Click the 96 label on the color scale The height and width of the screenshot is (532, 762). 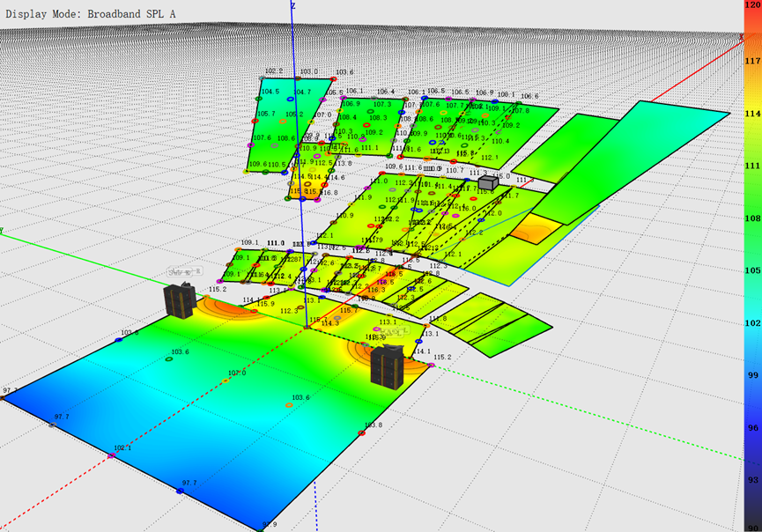(x=753, y=427)
